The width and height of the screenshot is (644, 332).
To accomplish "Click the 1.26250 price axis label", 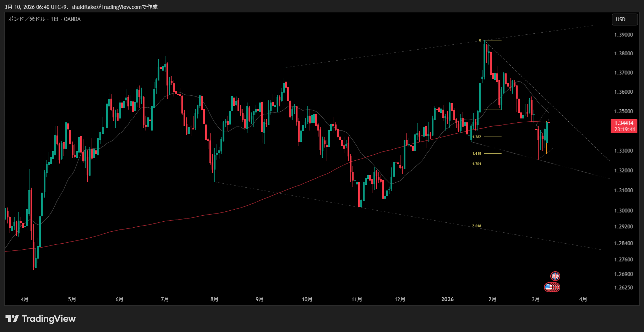I will [623, 287].
